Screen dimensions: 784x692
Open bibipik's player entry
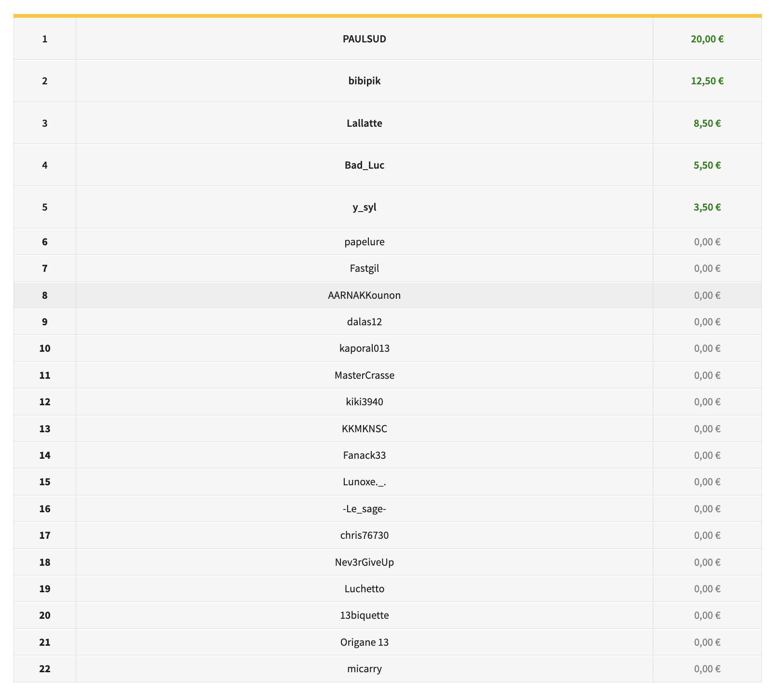coord(365,81)
